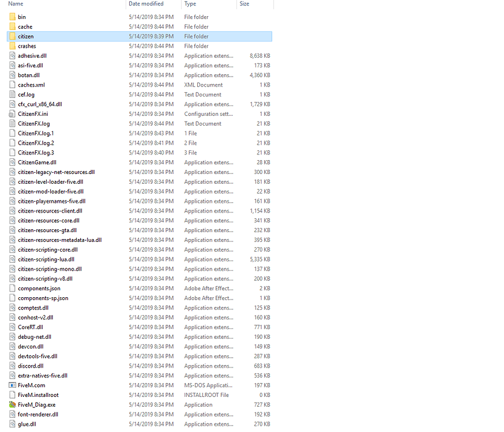Select the citizen-scripting-lua.dll file name
This screenshot has width=504, height=432.
[x=46, y=259]
